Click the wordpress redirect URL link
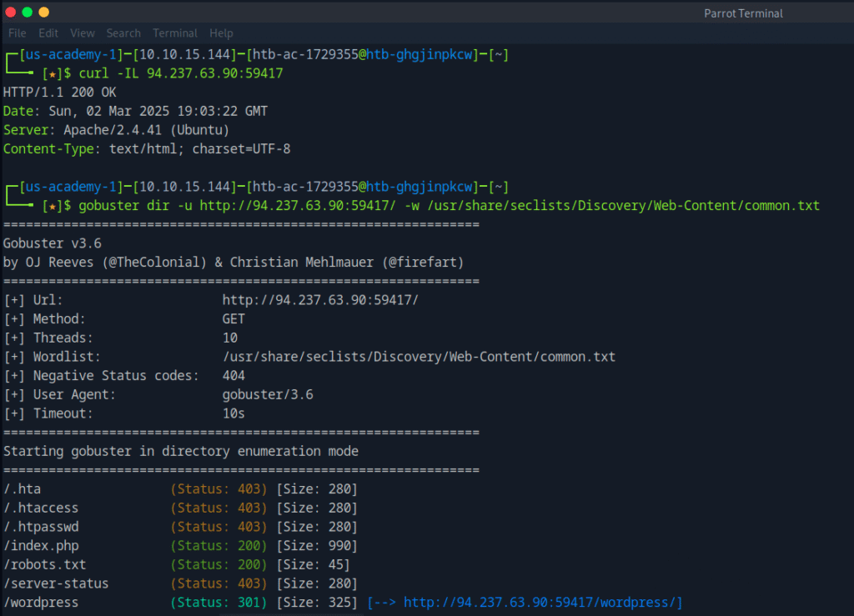This screenshot has width=854, height=616. tap(542, 602)
